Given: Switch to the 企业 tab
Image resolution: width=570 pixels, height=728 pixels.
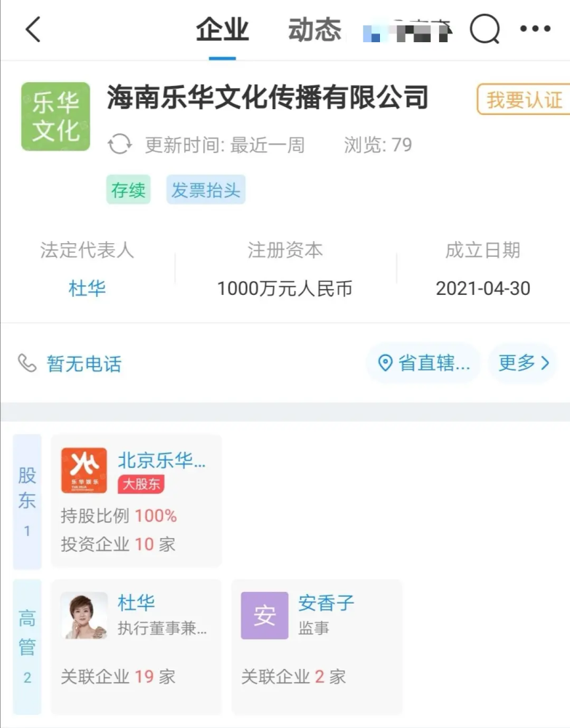Looking at the screenshot, I should pyautogui.click(x=222, y=29).
